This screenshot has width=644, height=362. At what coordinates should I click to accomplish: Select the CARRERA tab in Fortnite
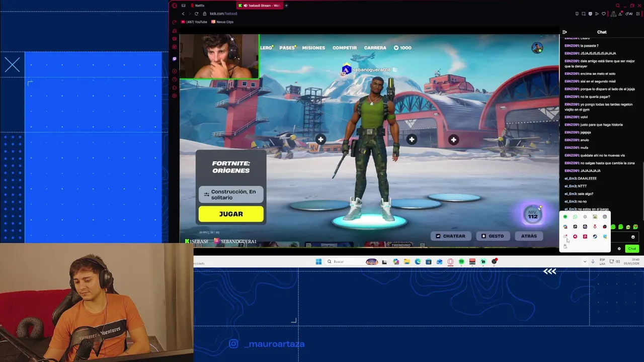pyautogui.click(x=375, y=48)
